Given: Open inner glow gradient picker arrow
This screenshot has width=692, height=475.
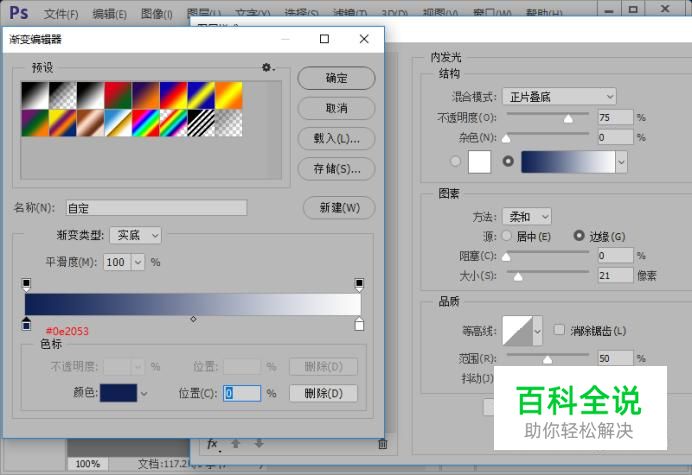Looking at the screenshot, I should [621, 162].
